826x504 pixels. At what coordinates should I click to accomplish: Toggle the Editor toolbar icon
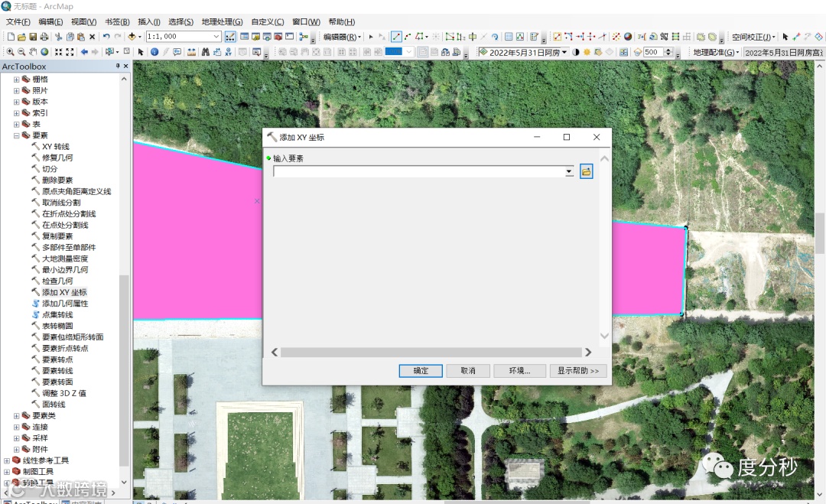230,37
